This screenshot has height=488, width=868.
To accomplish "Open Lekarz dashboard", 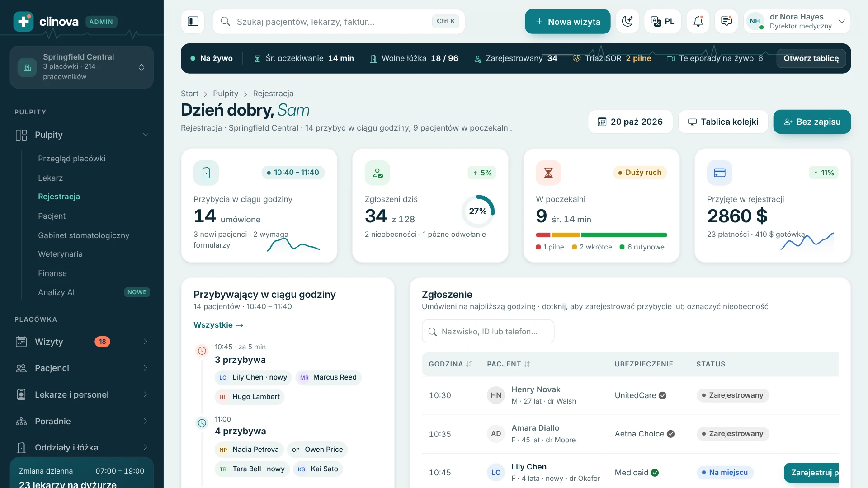I will tap(50, 178).
